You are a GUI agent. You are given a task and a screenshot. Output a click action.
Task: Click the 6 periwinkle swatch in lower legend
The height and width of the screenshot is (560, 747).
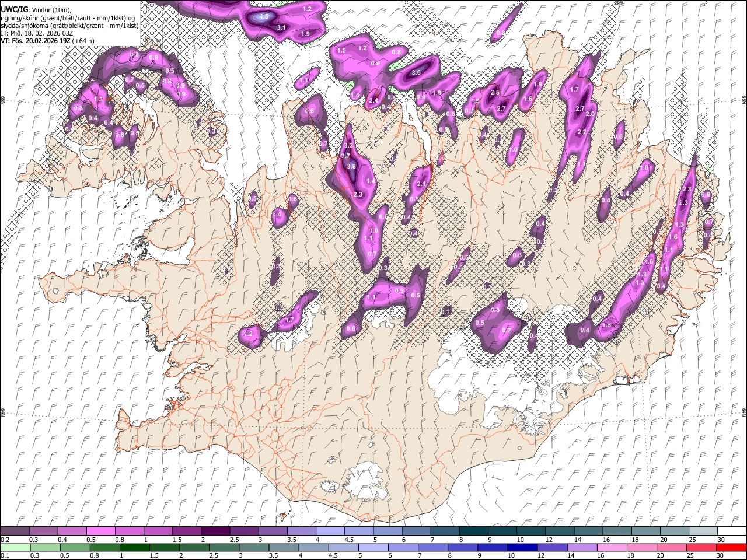click(x=403, y=547)
